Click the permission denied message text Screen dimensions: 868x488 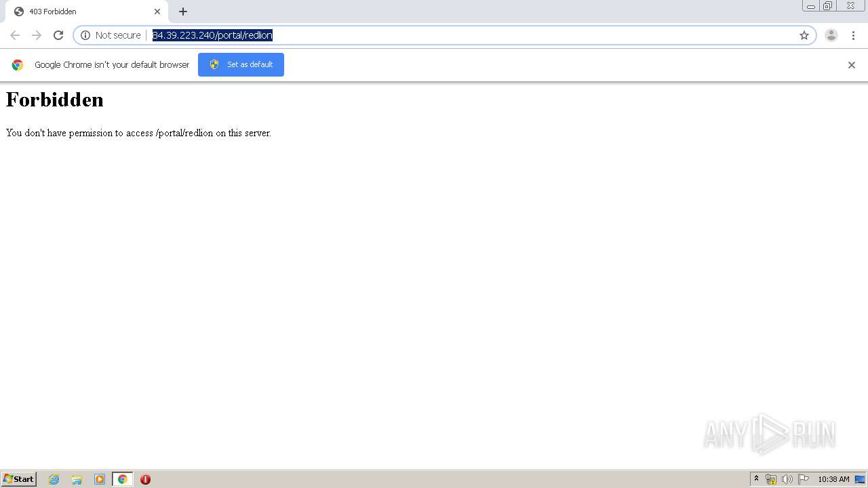[138, 133]
